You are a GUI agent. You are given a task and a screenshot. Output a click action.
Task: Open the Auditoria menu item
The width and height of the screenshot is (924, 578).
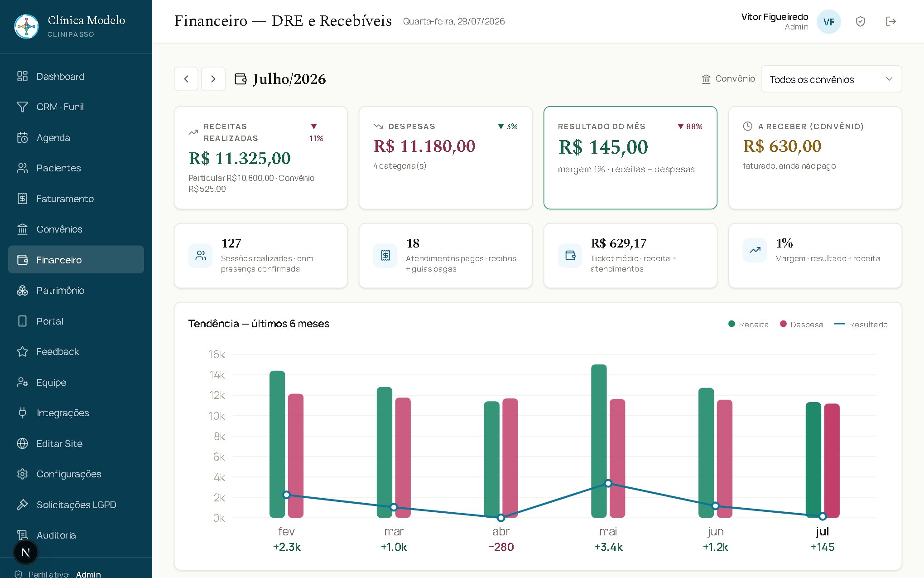(x=76, y=535)
